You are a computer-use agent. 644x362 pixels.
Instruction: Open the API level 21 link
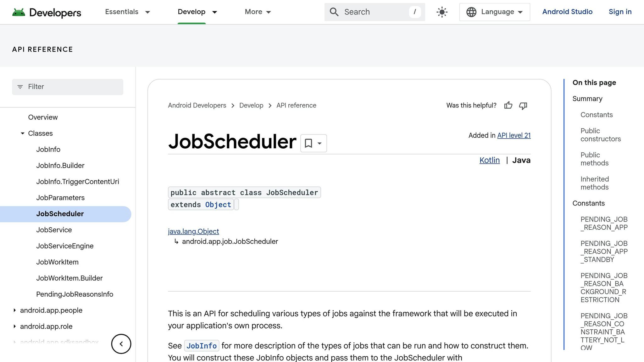pyautogui.click(x=514, y=135)
